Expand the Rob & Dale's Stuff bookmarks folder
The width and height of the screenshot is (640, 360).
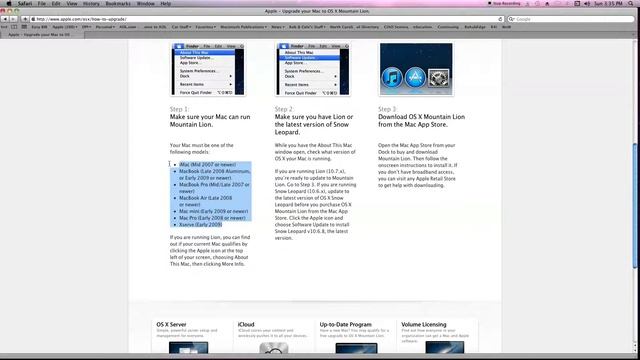[x=307, y=27]
